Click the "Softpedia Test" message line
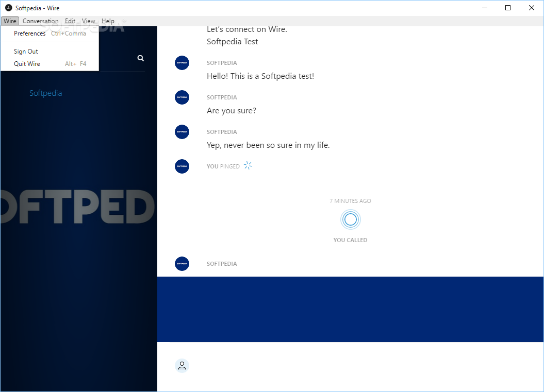The image size is (544, 392). click(x=232, y=42)
